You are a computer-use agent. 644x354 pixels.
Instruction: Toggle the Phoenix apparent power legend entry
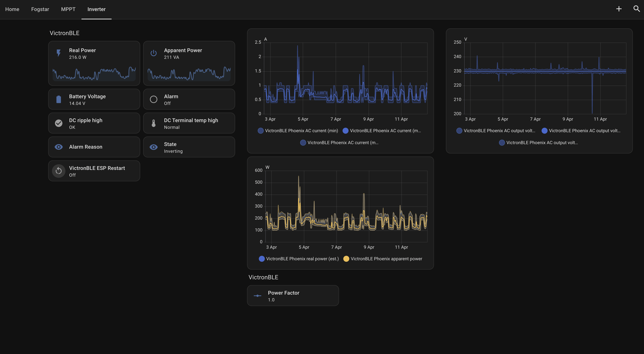coord(383,259)
